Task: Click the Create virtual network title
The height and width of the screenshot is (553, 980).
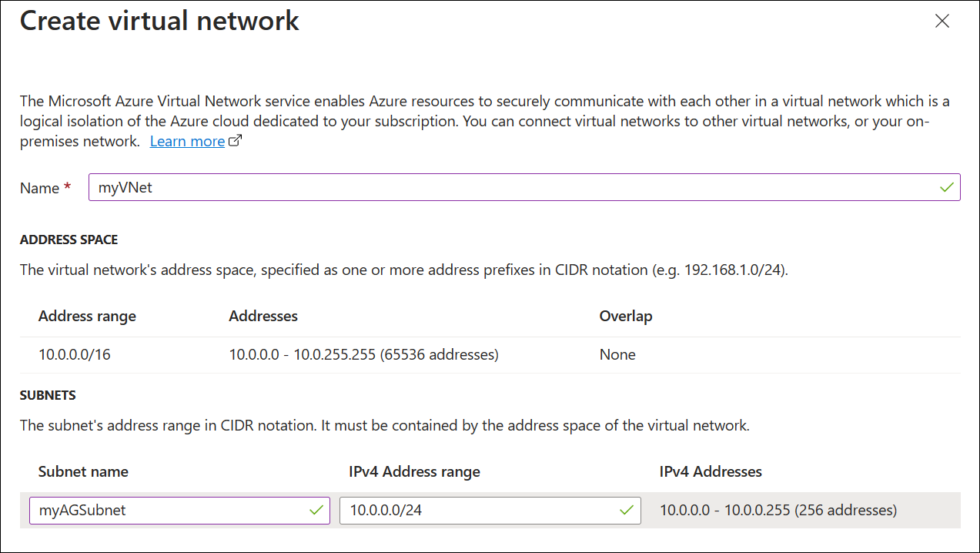Action: pos(159,21)
